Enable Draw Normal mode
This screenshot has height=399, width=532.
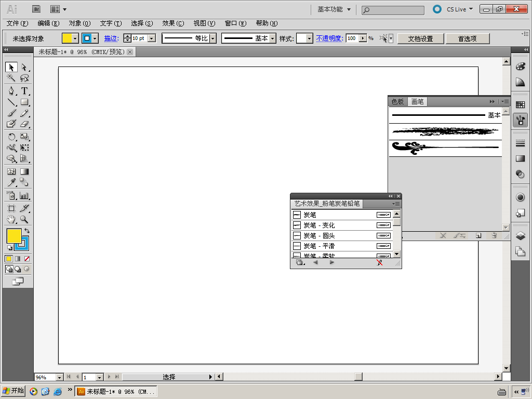pos(9,269)
